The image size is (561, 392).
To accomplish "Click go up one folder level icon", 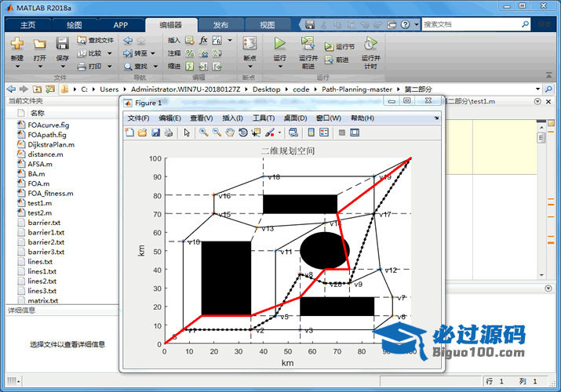I will click(37, 89).
